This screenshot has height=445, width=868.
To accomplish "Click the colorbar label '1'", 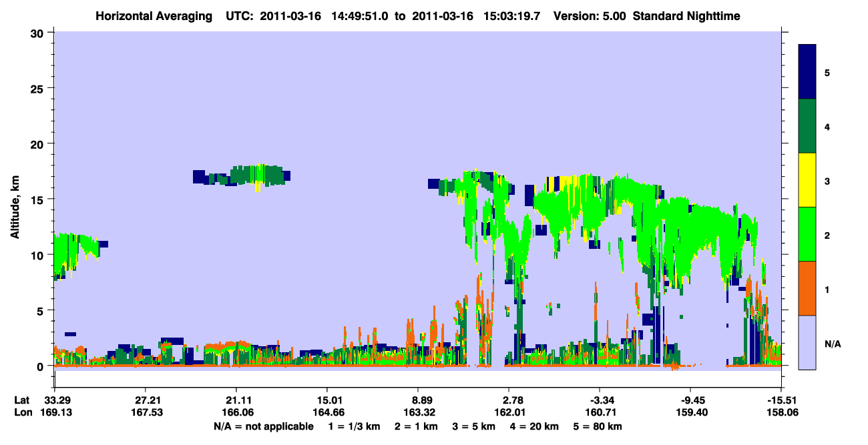I will 827,288.
